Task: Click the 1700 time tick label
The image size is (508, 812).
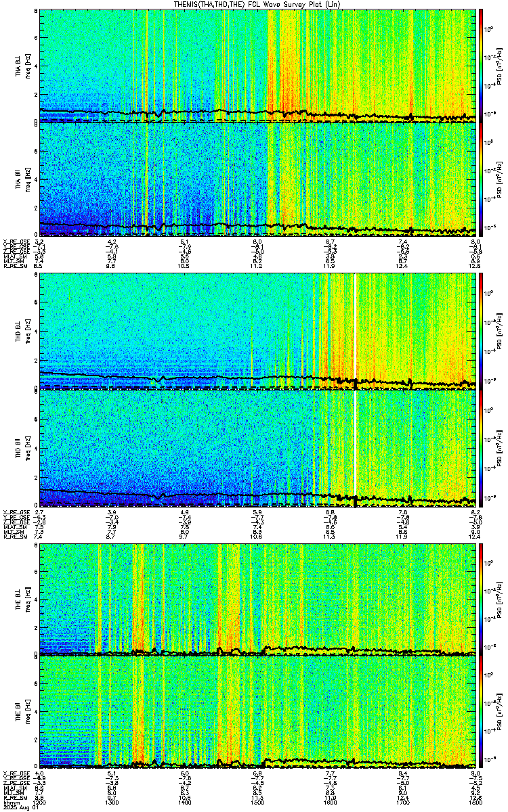Action: pos(402,803)
